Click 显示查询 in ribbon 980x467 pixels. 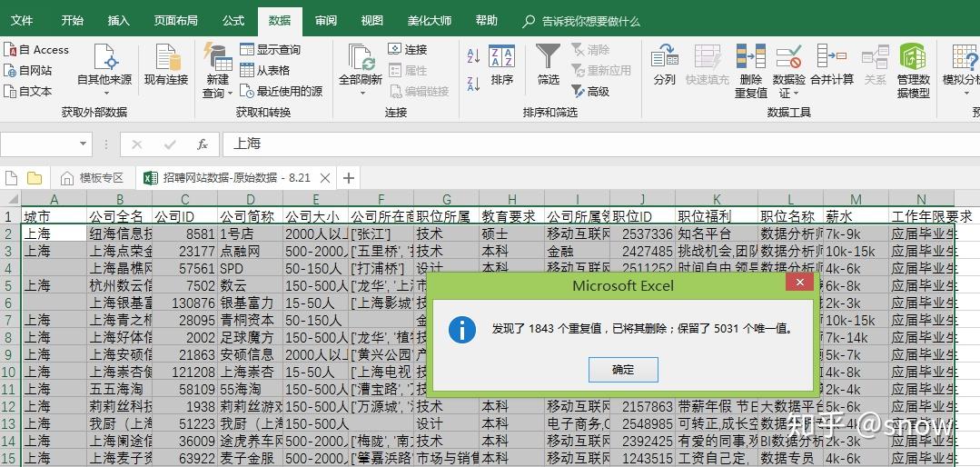tap(270, 49)
